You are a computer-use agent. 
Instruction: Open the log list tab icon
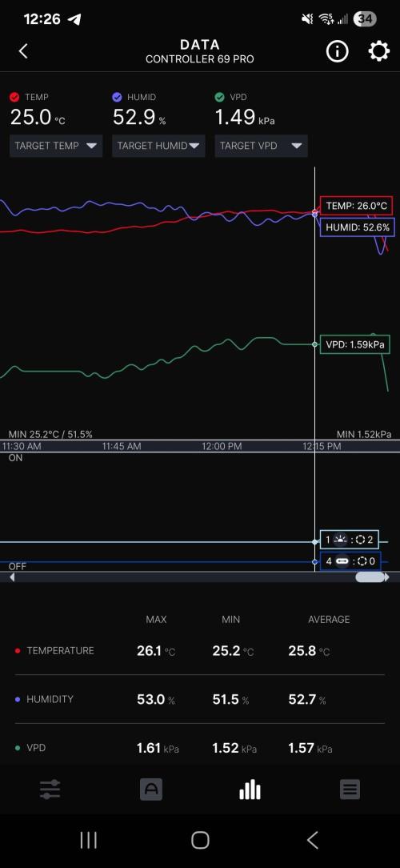pyautogui.click(x=350, y=790)
